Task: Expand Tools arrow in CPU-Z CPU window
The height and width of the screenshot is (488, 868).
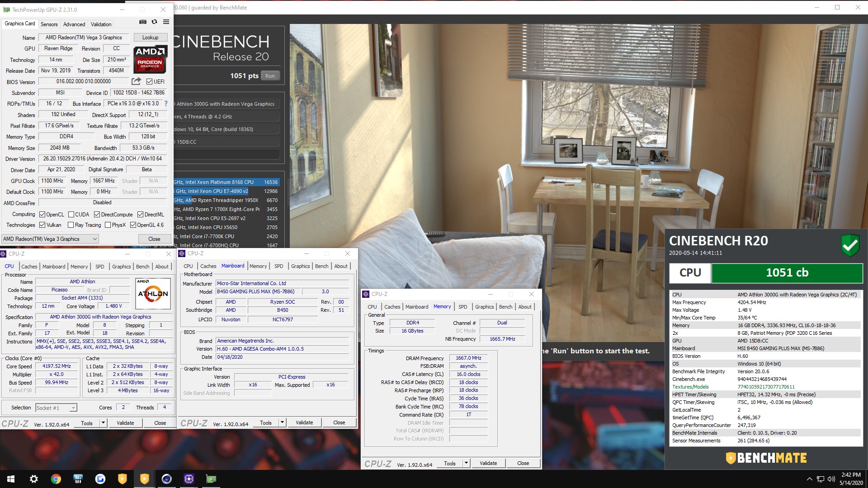Action: point(103,423)
